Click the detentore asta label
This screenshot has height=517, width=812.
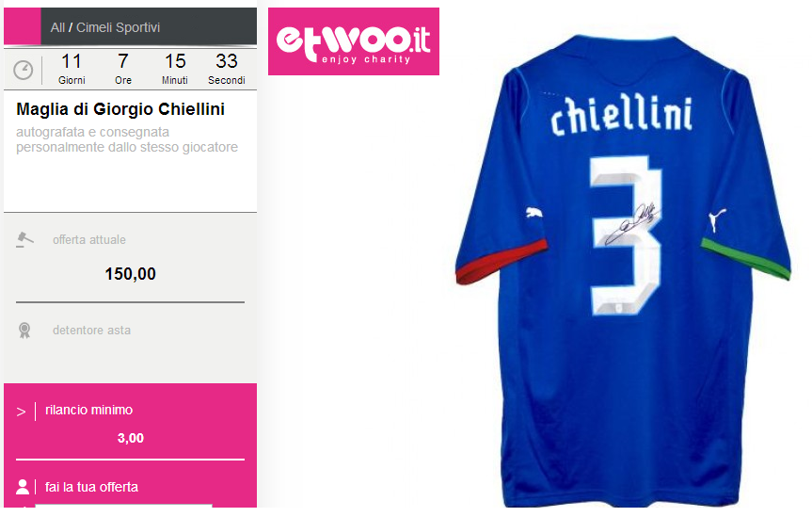[x=91, y=331]
